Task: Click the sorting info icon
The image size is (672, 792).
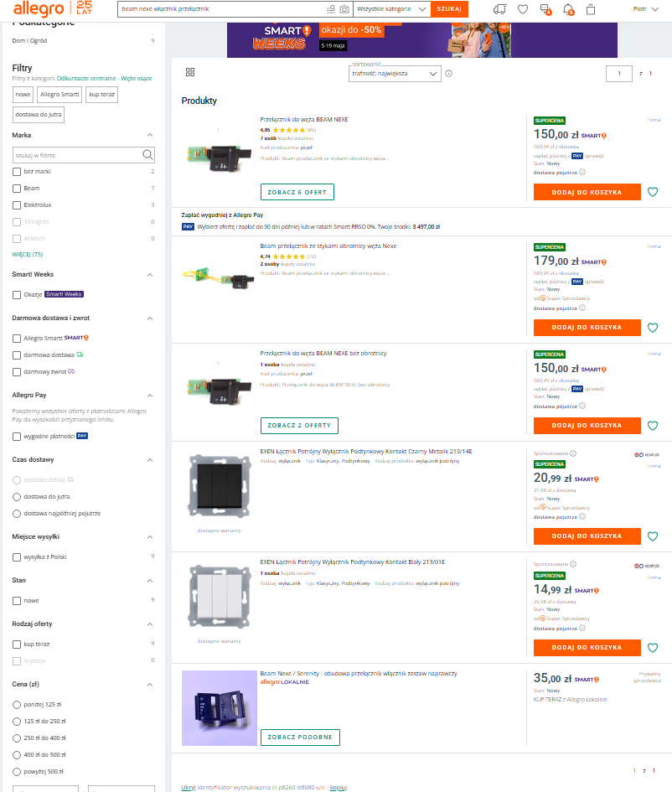Action: (x=449, y=74)
